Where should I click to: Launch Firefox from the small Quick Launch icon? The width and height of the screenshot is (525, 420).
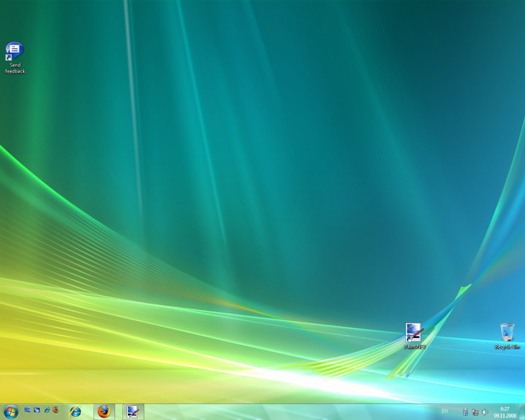pyautogui.click(x=56, y=410)
